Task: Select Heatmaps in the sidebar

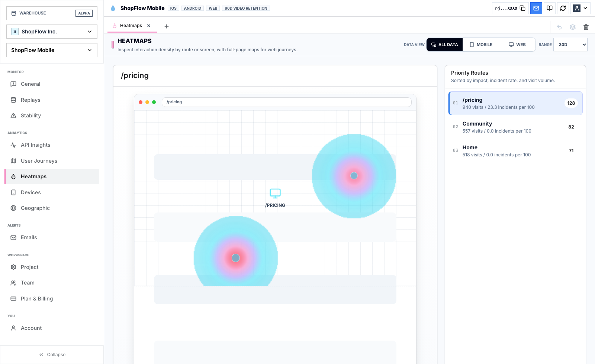Action: click(x=52, y=176)
